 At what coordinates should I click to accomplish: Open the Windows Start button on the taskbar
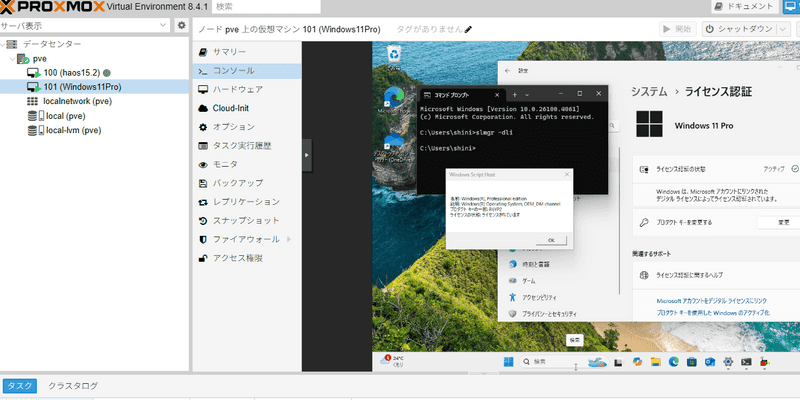pyautogui.click(x=509, y=362)
